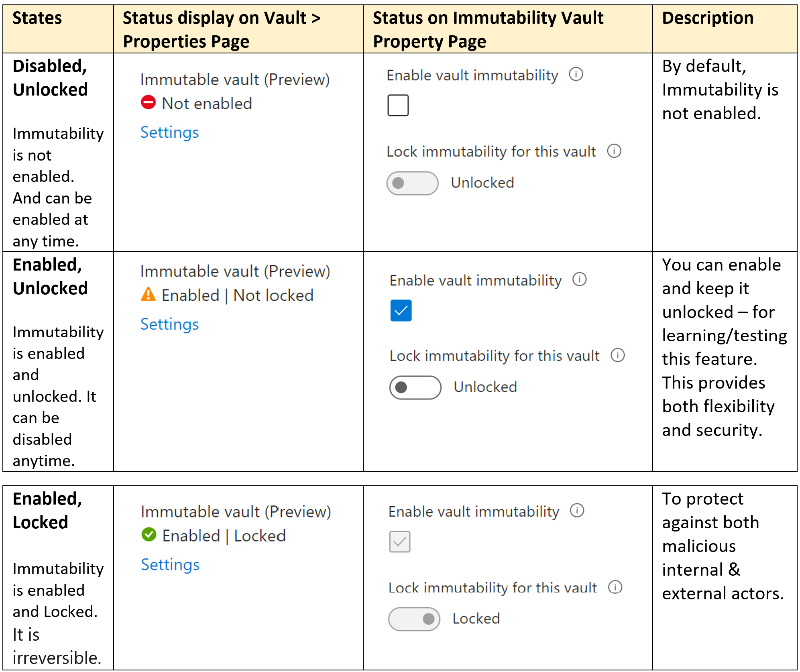Click info icon beside Lock immutability in Enabled, Locked row
Screen dimensions: 800x672
(x=615, y=587)
